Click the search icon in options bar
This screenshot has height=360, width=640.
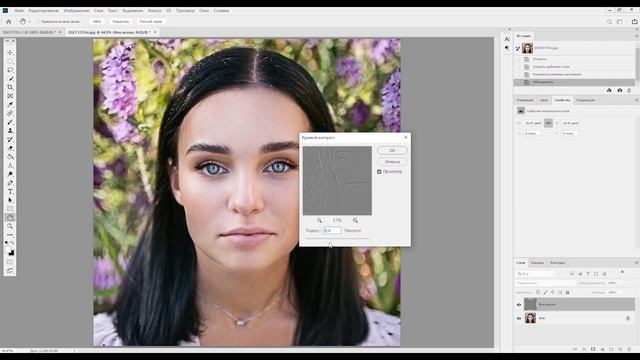coord(609,22)
